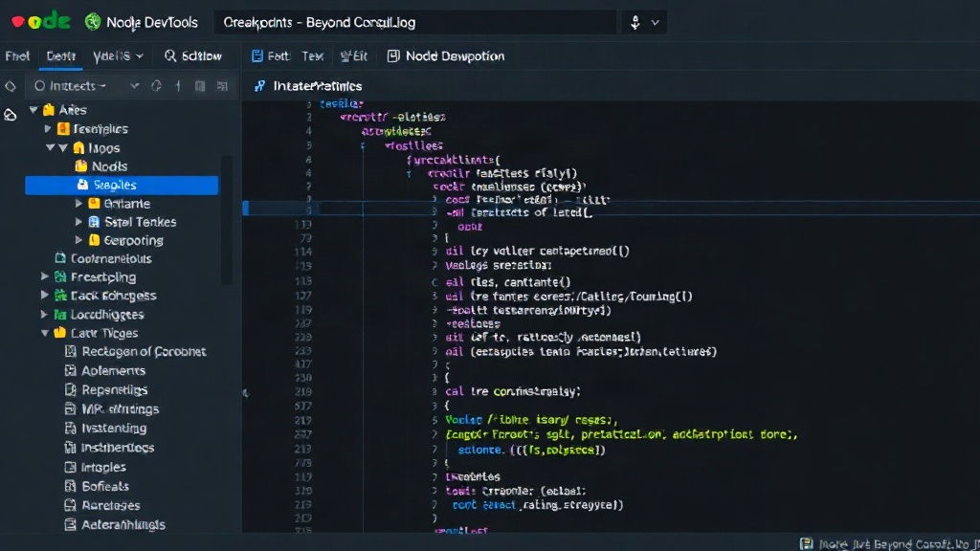Click the IntatePretinics tab icon
The width and height of the screenshot is (980, 551).
pos(259,86)
